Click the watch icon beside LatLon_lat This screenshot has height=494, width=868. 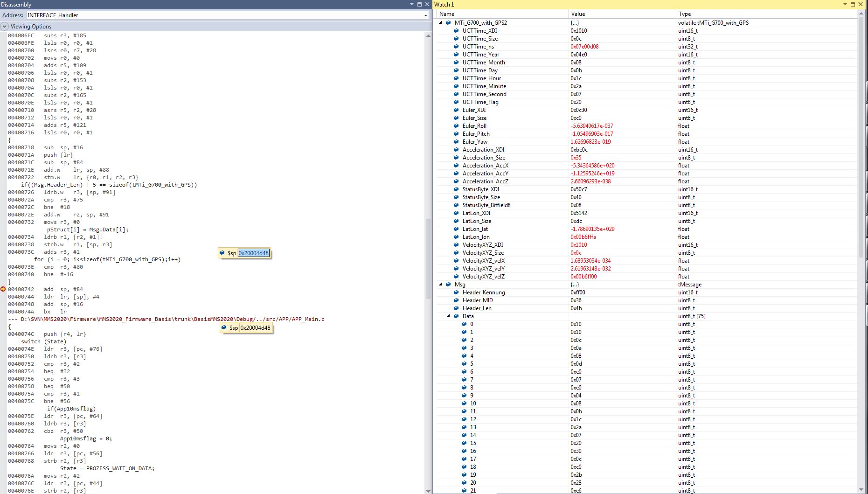click(456, 229)
